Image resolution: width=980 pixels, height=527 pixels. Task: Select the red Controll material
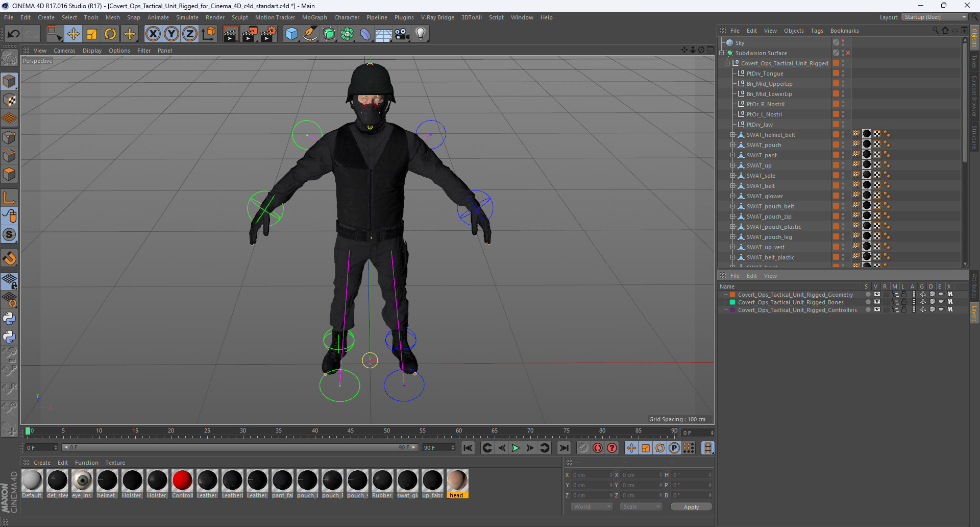point(182,484)
